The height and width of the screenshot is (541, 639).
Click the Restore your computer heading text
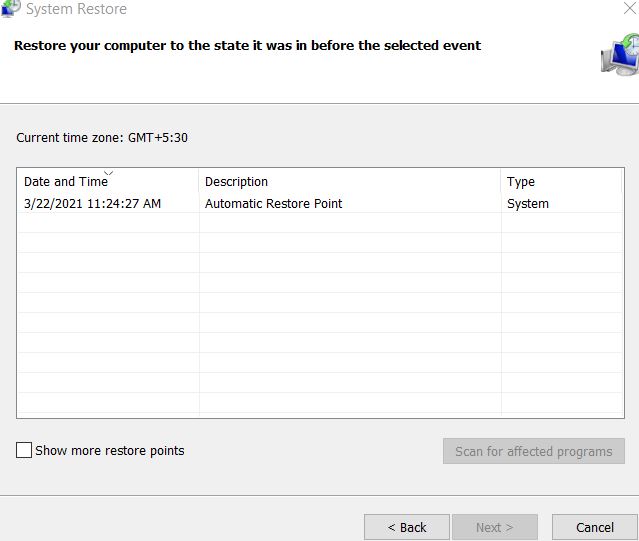(x=247, y=46)
